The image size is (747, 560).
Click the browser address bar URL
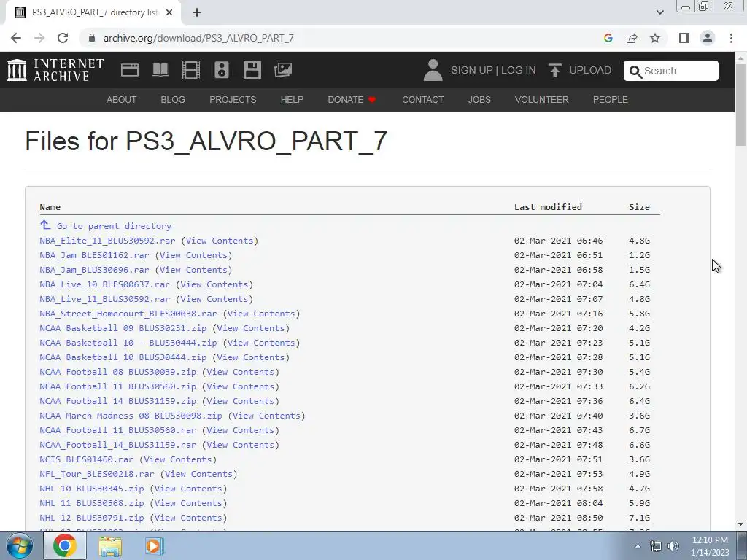click(198, 38)
